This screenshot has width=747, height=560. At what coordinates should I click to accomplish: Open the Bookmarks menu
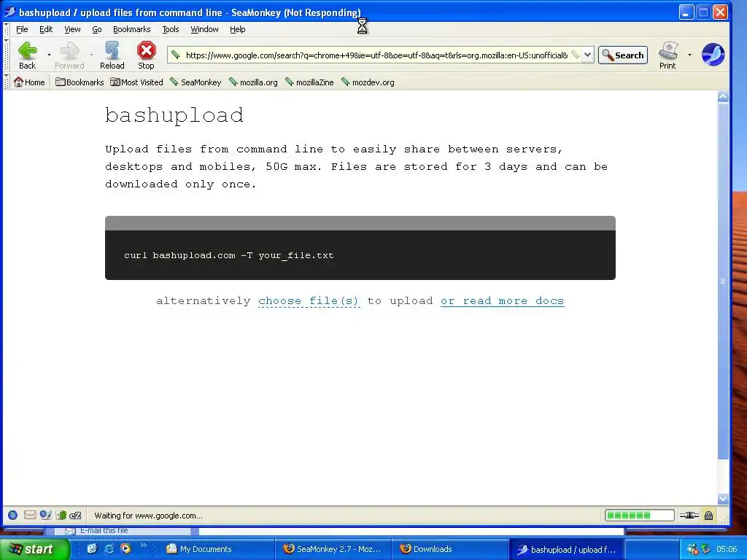pos(131,29)
